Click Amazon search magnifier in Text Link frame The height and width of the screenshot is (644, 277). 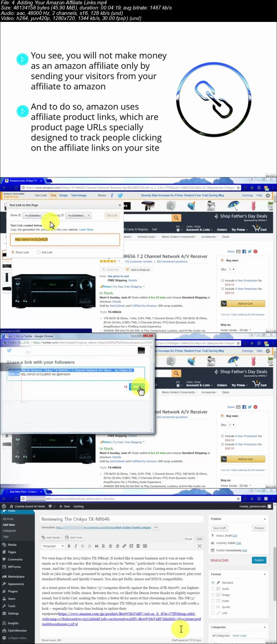(176, 218)
